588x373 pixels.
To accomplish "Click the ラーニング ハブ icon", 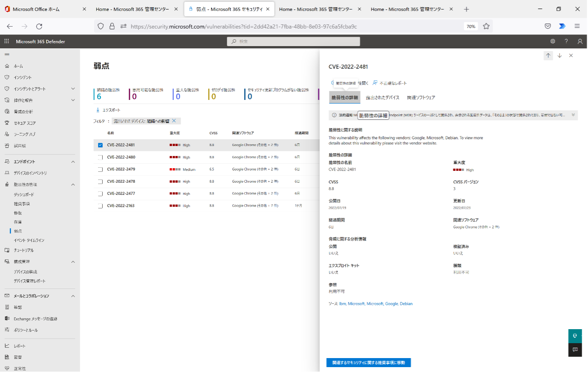I will click(x=7, y=134).
